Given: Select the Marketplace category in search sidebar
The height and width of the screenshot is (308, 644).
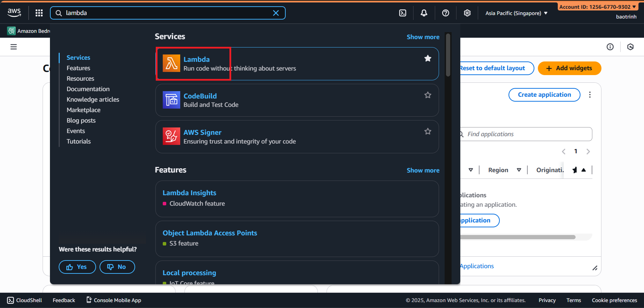Looking at the screenshot, I should (x=83, y=110).
